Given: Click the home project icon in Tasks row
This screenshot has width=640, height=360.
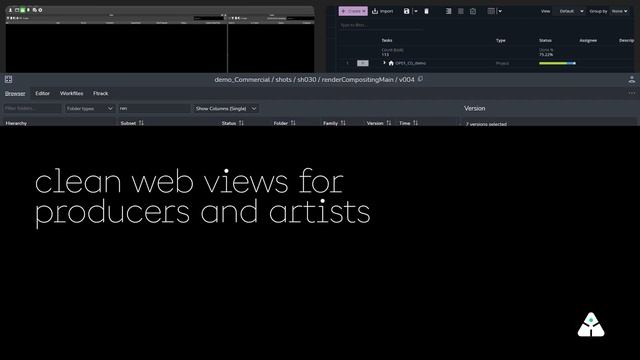Looking at the screenshot, I should pyautogui.click(x=391, y=63).
